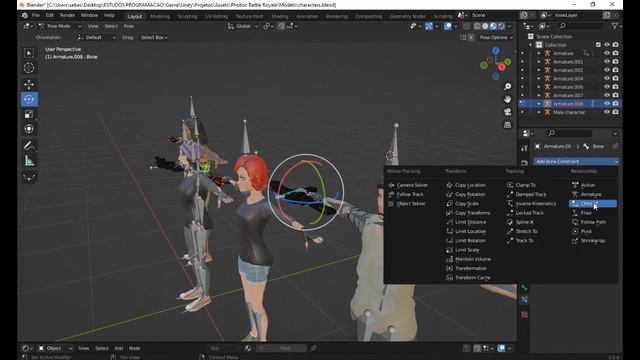Select the Breakdowner pose tool
This screenshot has width=640, height=360.
(29, 178)
